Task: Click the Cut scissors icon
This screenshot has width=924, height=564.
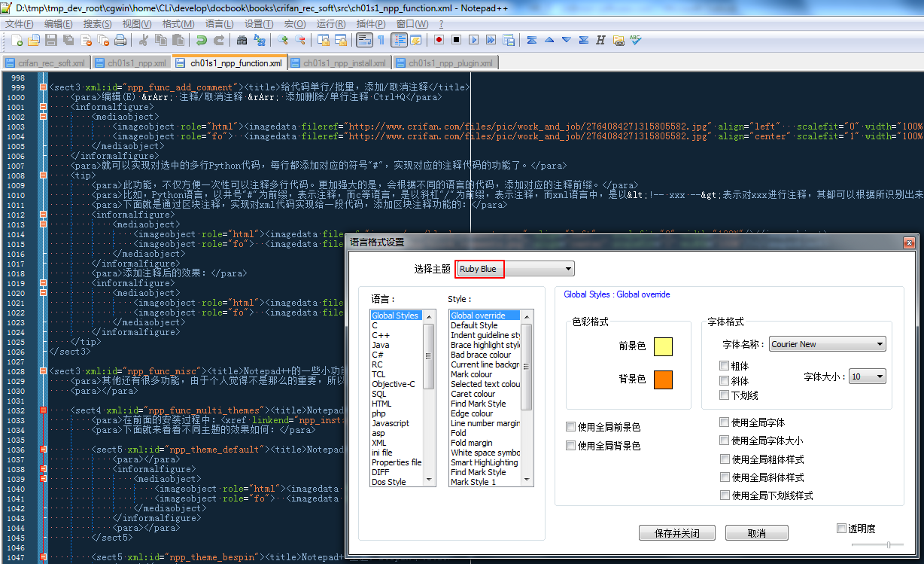Action: coord(143,40)
